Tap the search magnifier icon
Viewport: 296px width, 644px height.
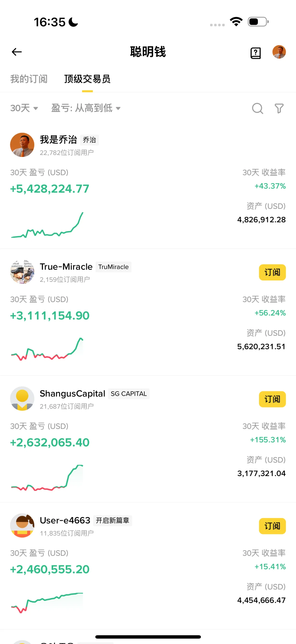point(257,108)
